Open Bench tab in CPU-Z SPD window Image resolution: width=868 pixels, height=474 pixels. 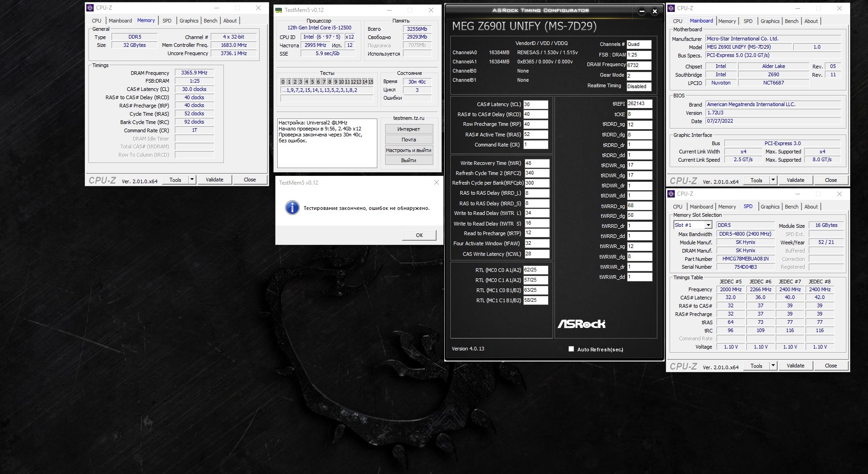coord(792,207)
